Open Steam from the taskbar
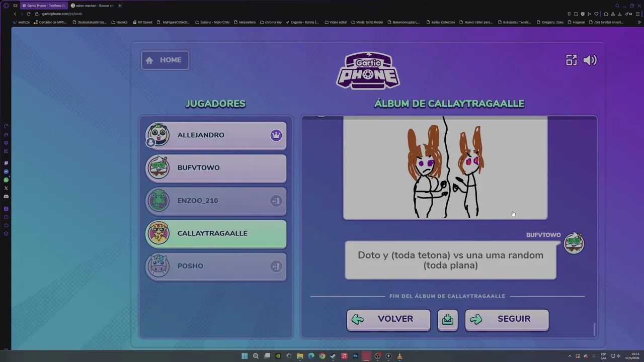 333,356
